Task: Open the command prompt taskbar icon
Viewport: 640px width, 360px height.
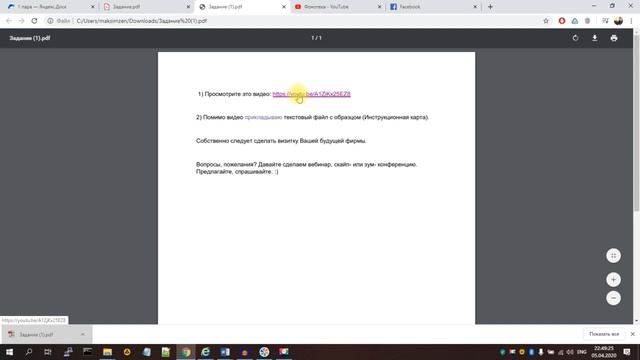Action: (87, 352)
